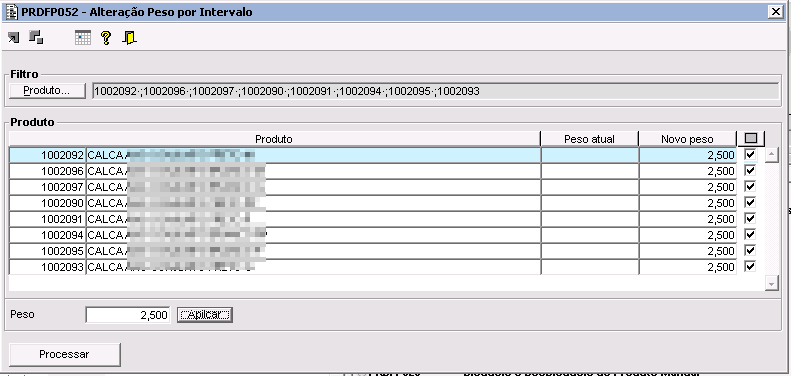Click the Produto column header
This screenshot has height=376, width=791.
[x=274, y=139]
